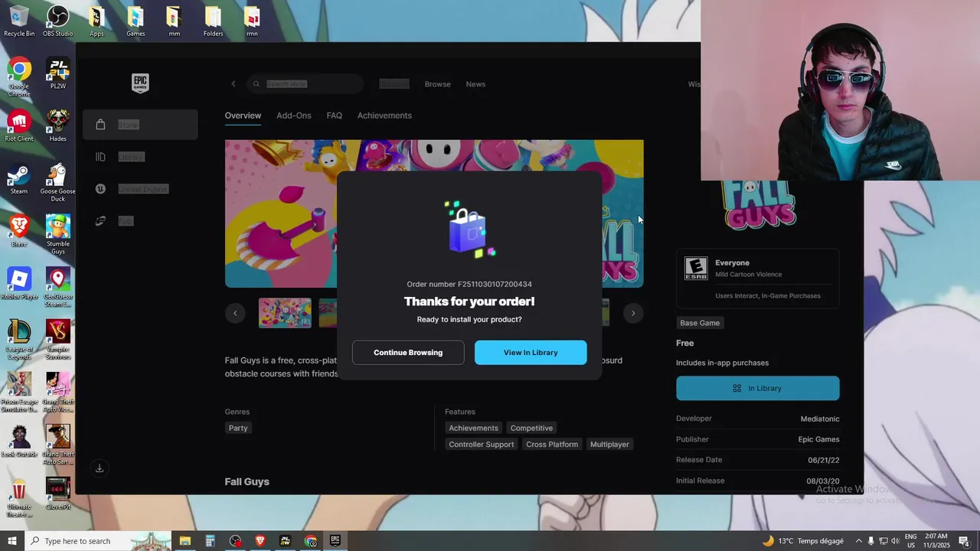Open the Folders desktop folder
Viewport: 980px width, 551px height.
[214, 21]
